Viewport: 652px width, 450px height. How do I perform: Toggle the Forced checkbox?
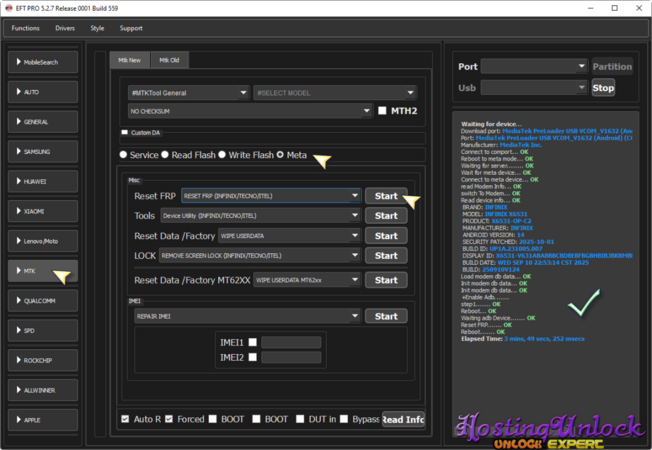coord(170,419)
